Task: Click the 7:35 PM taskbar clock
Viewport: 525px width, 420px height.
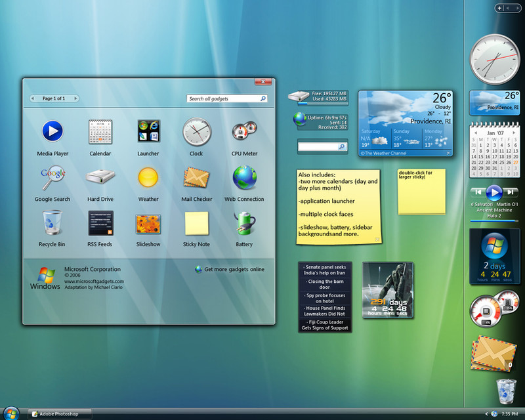Action: click(x=510, y=414)
